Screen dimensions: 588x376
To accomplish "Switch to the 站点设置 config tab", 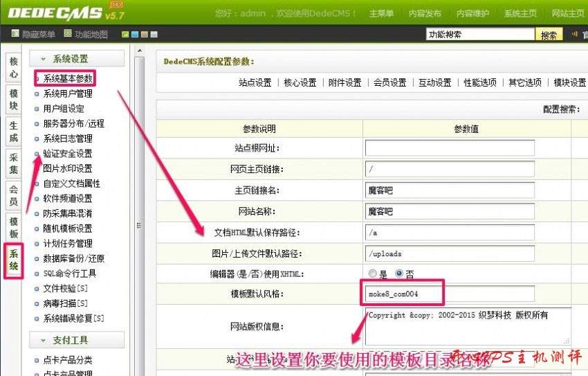I will pos(255,82).
